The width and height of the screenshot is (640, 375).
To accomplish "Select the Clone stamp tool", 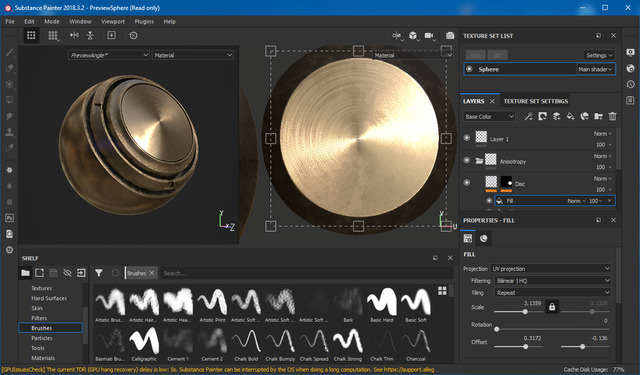I will [10, 132].
